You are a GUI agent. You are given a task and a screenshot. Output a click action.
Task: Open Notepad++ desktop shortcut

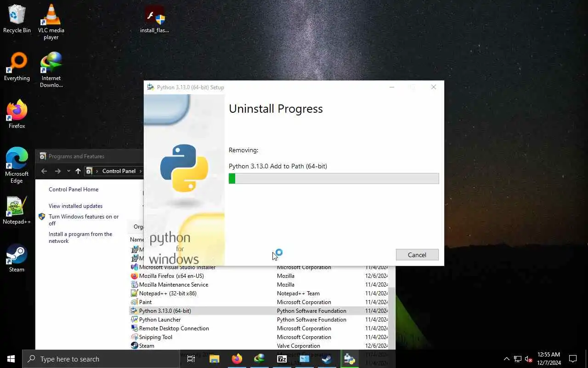click(17, 210)
